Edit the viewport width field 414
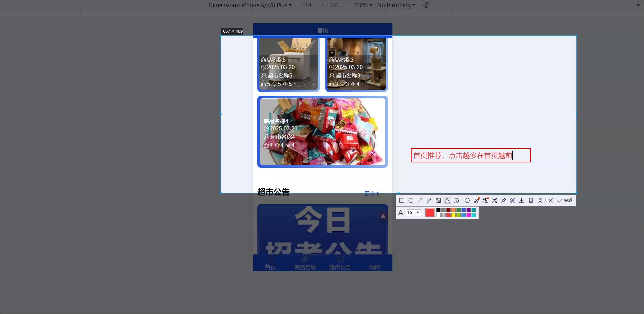 (307, 5)
